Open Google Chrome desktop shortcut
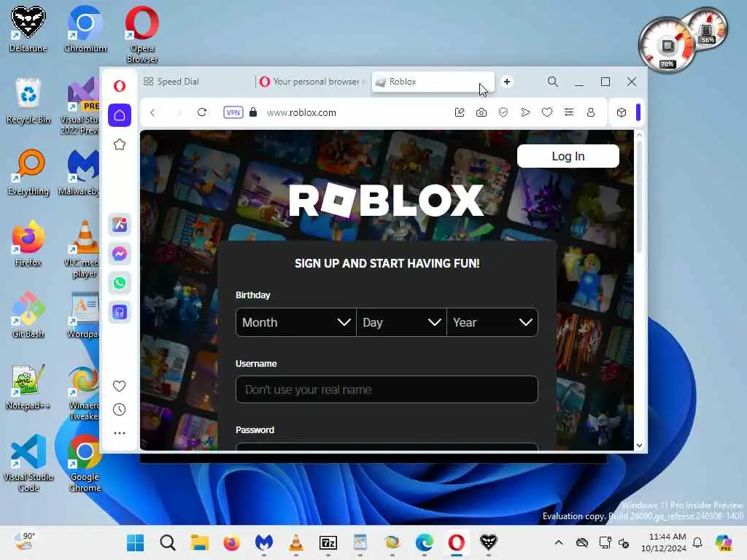 click(x=85, y=463)
